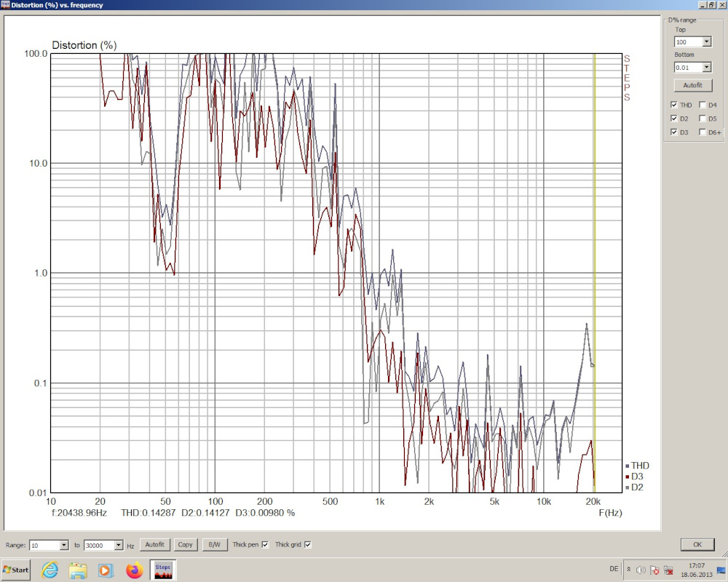Open the D% range Bottom dropdown
The height and width of the screenshot is (582, 728).
(x=706, y=68)
